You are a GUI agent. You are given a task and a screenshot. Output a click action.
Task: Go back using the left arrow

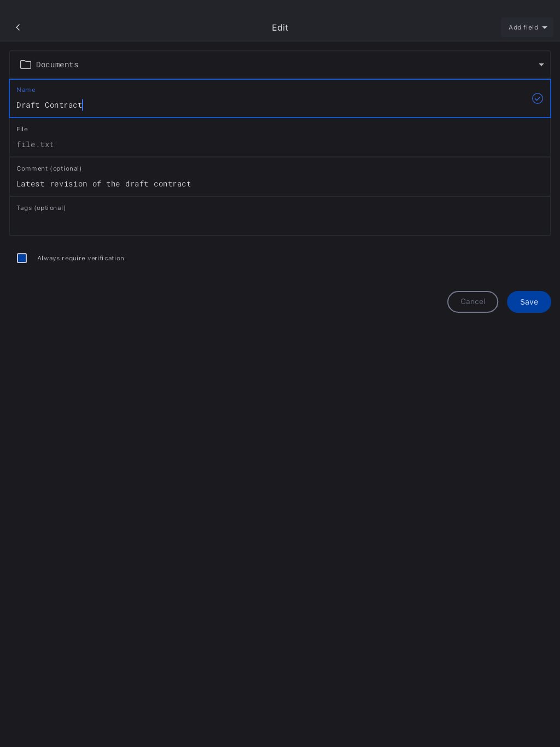pyautogui.click(x=18, y=27)
